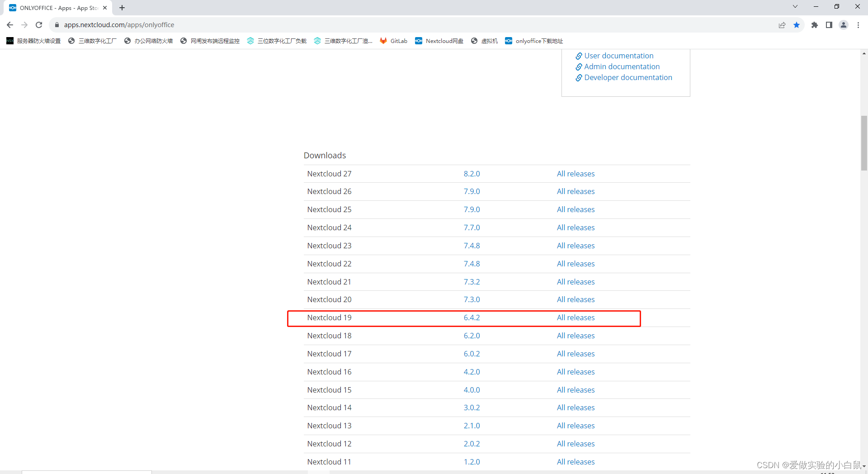Download version 4.2.0 for Nextcloud 16
Viewport: 868px width, 474px height.
(x=472, y=372)
